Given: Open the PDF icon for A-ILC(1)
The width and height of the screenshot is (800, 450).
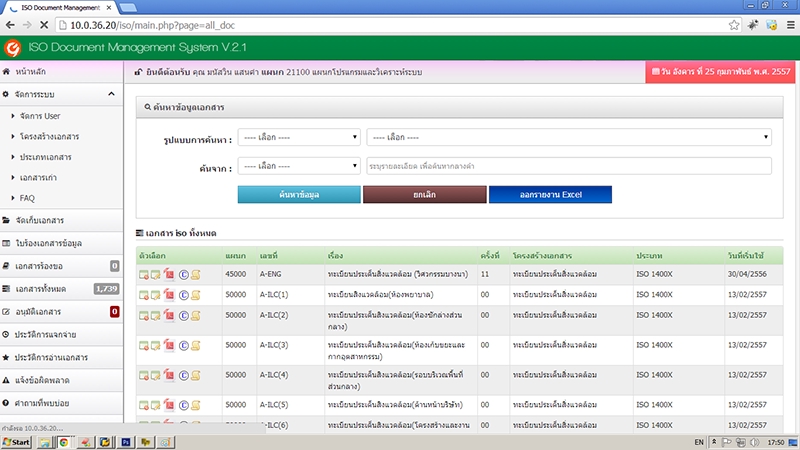Looking at the screenshot, I should pos(169,294).
